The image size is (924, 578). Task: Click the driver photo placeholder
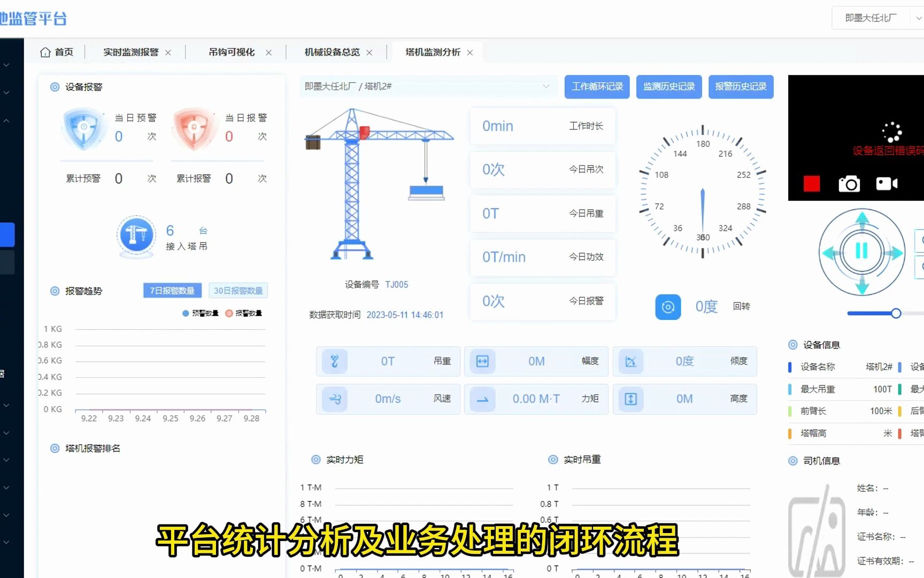point(817,530)
